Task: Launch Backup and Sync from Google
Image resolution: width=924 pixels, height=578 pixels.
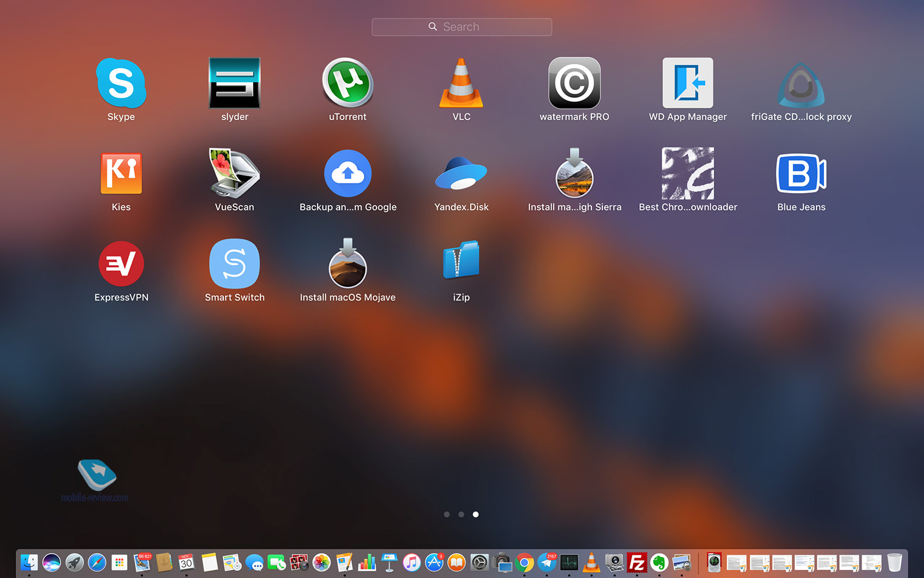Action: [x=348, y=173]
